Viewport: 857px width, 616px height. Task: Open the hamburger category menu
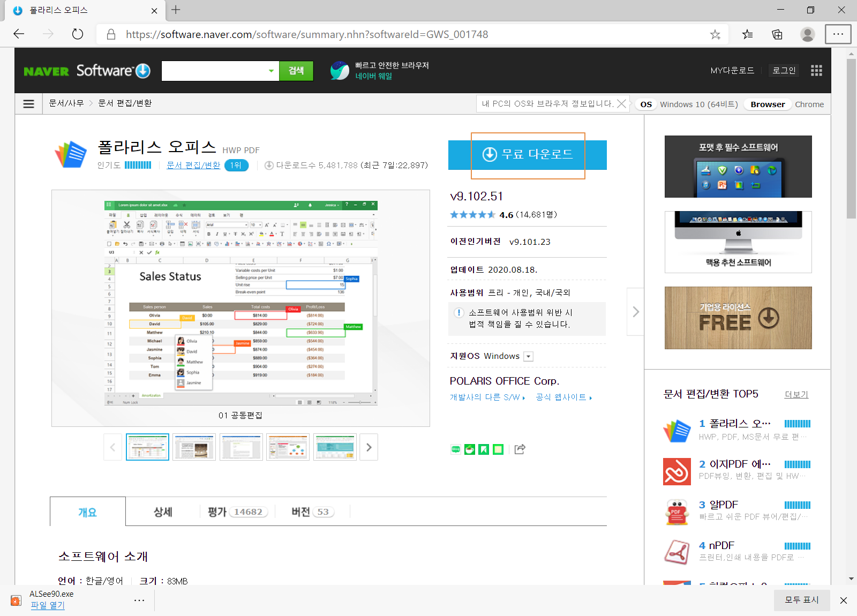pyautogui.click(x=29, y=104)
